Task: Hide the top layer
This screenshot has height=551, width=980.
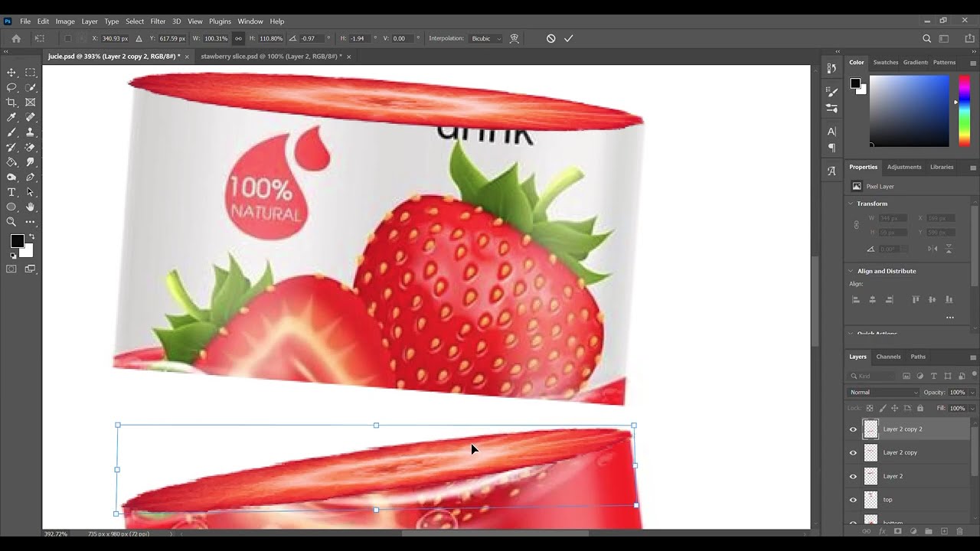Action: 854,500
